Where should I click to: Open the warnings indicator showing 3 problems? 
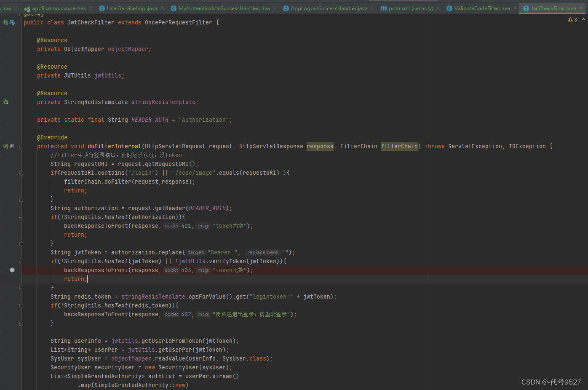pos(572,19)
